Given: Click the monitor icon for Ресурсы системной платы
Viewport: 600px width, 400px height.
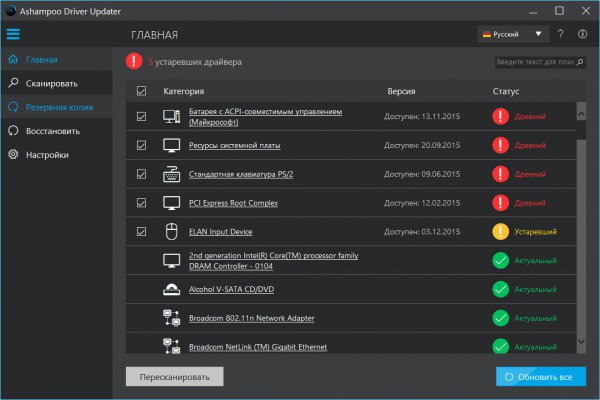Looking at the screenshot, I should (171, 145).
